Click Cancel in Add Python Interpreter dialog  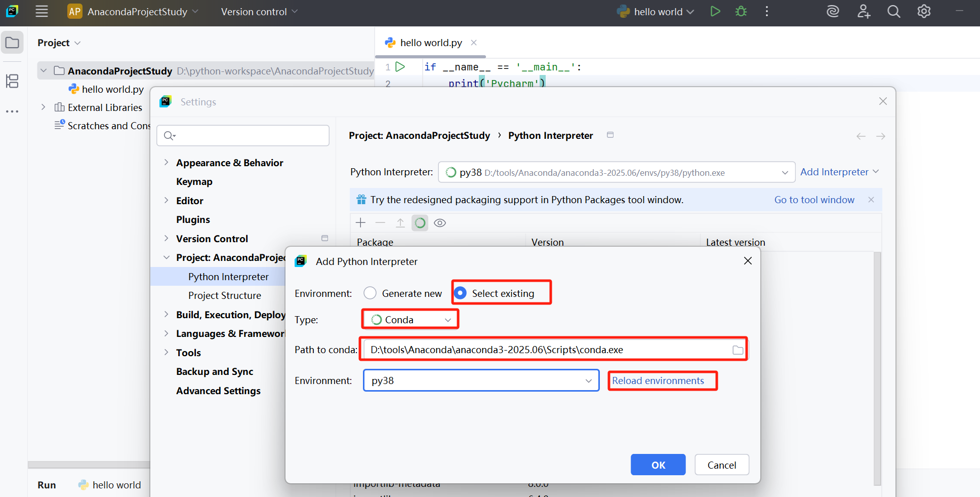(722, 465)
